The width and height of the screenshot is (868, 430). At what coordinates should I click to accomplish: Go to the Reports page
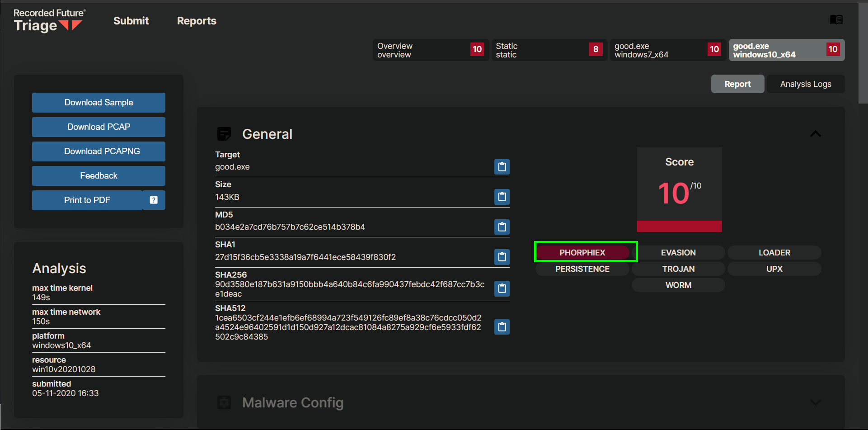click(197, 21)
